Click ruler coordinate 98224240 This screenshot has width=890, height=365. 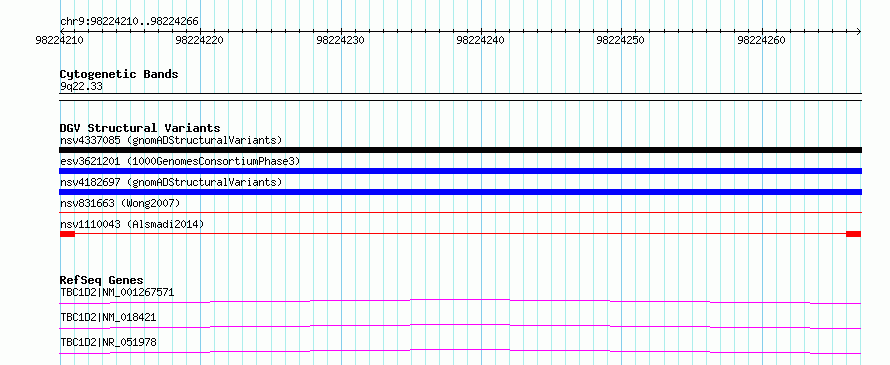(x=481, y=40)
